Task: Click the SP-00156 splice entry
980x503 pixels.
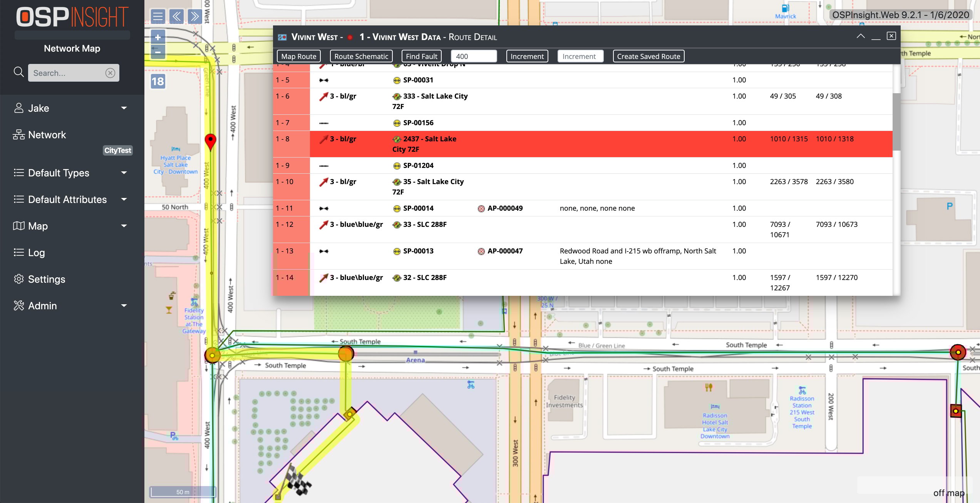Action: [x=418, y=123]
